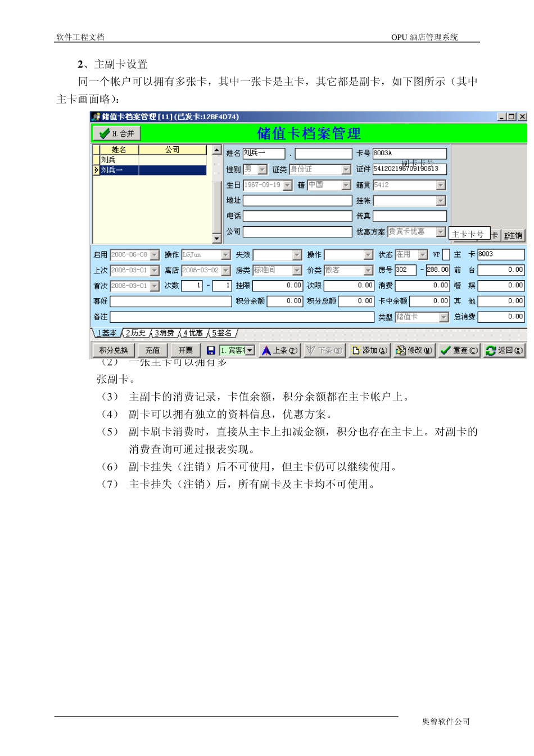Click the 积分兑换 button
This screenshot has height=756, width=534.
click(x=114, y=350)
